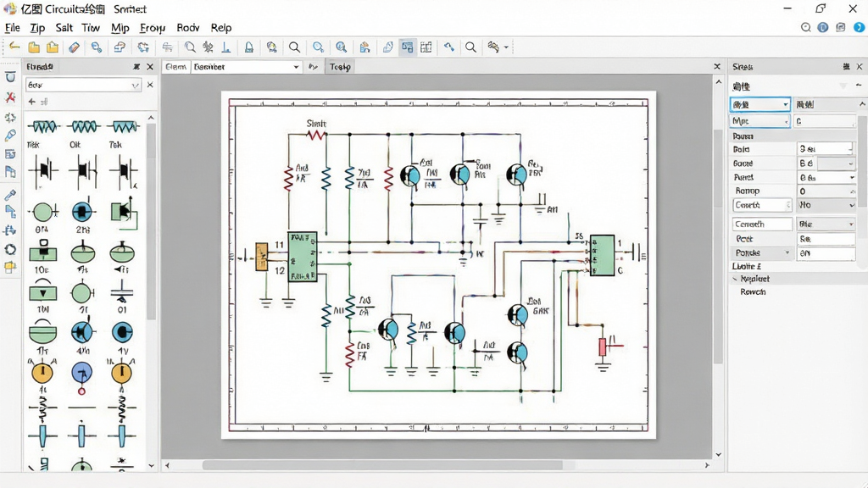The image size is (868, 488).
Task: Pick the blue circle symbol with red dot
Action: coord(82,376)
